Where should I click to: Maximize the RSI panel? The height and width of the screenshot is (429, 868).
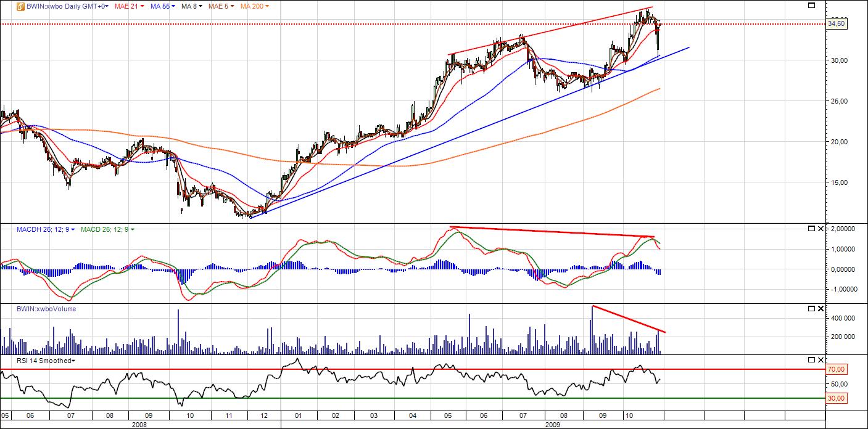tap(811, 359)
